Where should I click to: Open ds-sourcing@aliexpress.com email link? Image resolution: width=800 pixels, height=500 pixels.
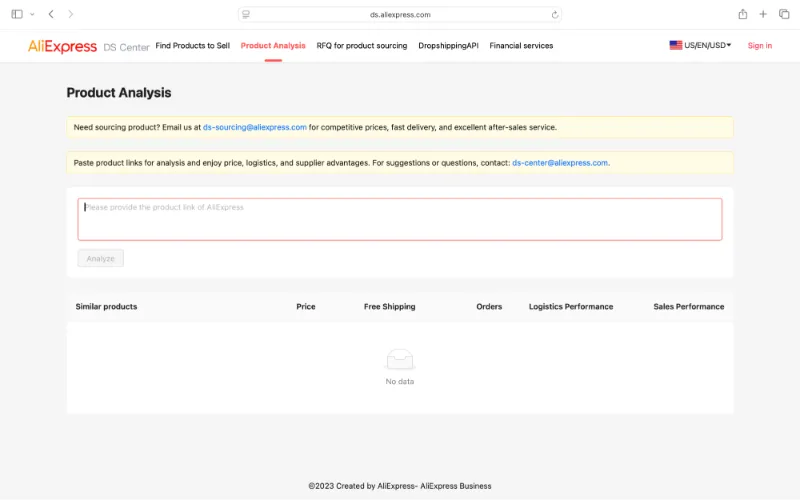[255, 127]
